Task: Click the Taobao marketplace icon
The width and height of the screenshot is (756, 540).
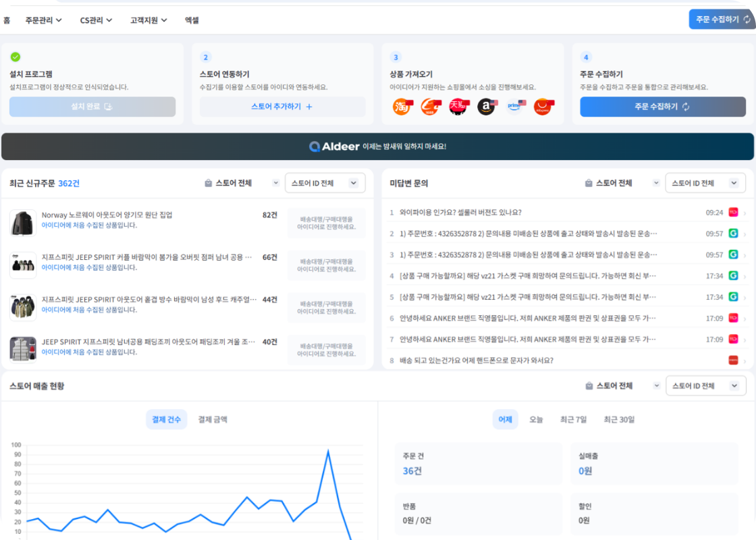Action: (x=402, y=107)
